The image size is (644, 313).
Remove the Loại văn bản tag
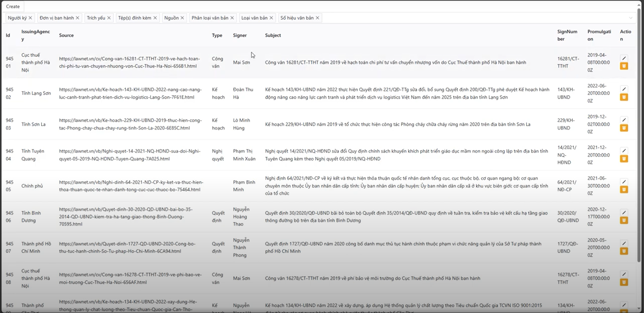(x=271, y=18)
